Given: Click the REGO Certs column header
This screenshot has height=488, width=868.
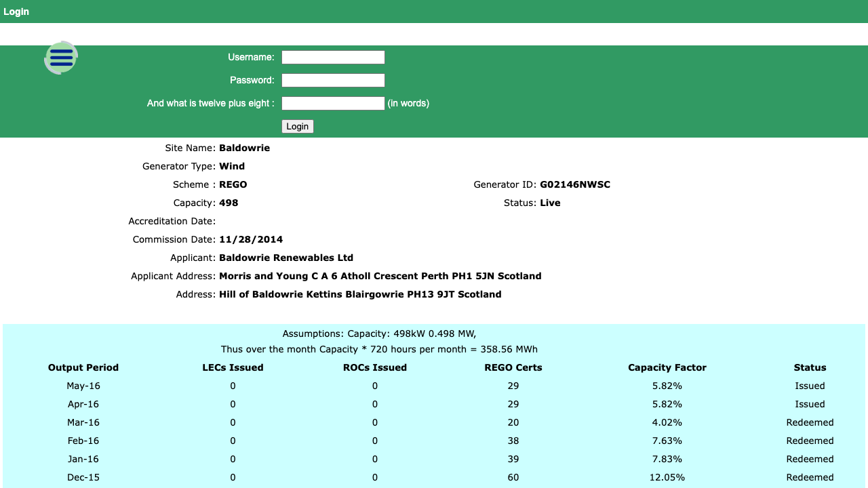Looking at the screenshot, I should [x=513, y=367].
